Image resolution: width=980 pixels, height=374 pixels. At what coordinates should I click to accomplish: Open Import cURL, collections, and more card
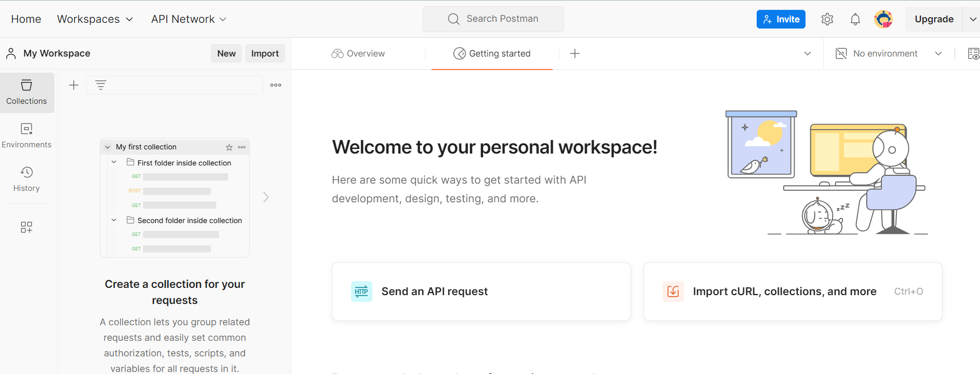click(793, 292)
